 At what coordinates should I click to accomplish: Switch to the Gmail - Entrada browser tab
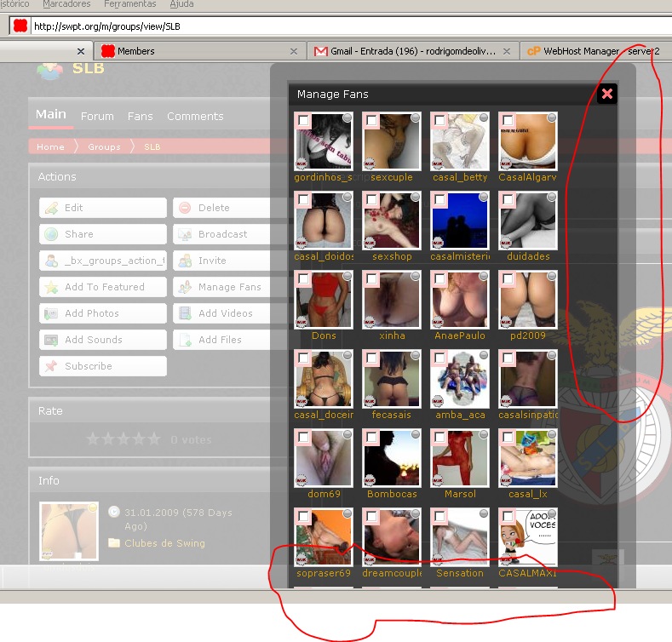[x=413, y=51]
